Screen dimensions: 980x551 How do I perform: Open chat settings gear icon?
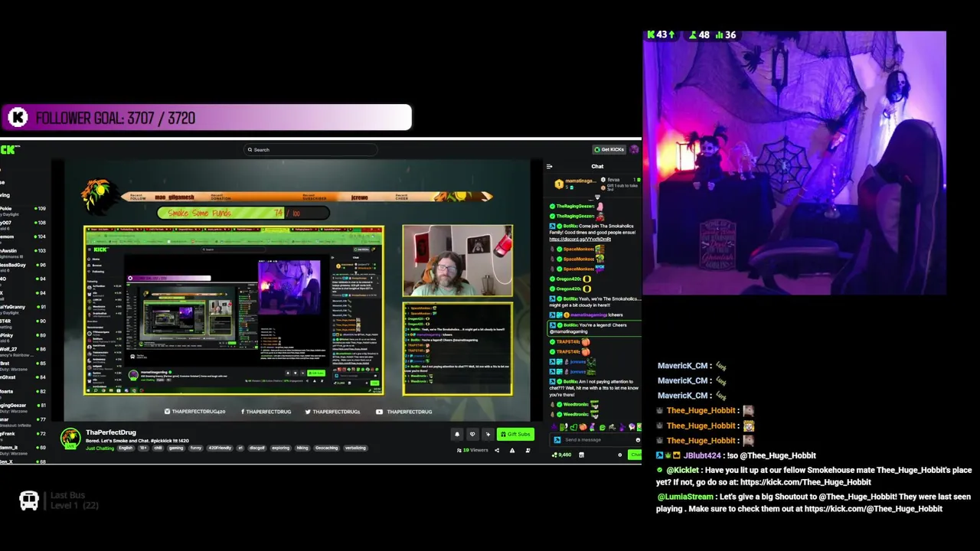click(620, 455)
